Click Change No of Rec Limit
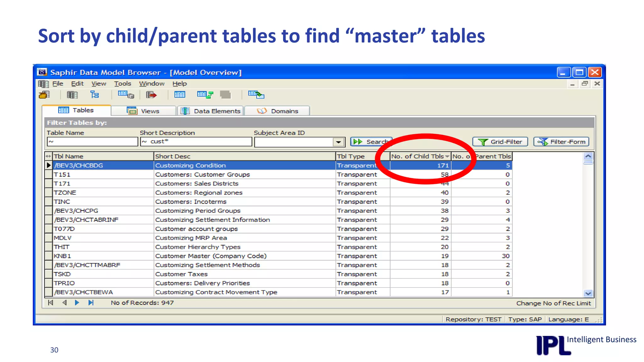The image size is (644, 362). click(553, 303)
